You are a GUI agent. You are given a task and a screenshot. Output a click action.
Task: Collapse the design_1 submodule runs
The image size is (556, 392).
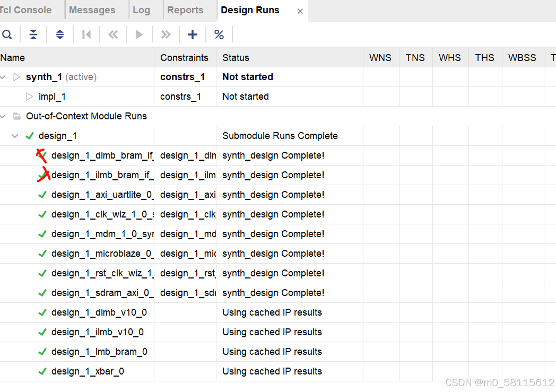click(x=15, y=136)
